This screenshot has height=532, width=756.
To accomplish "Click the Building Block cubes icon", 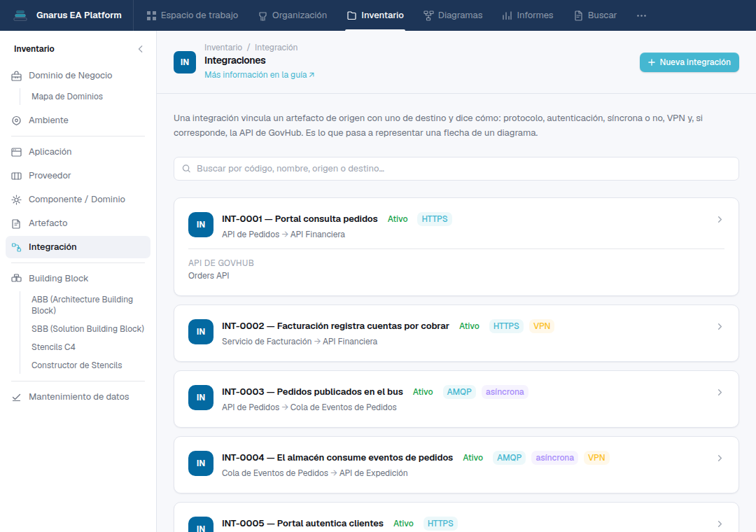I will pyautogui.click(x=16, y=279).
